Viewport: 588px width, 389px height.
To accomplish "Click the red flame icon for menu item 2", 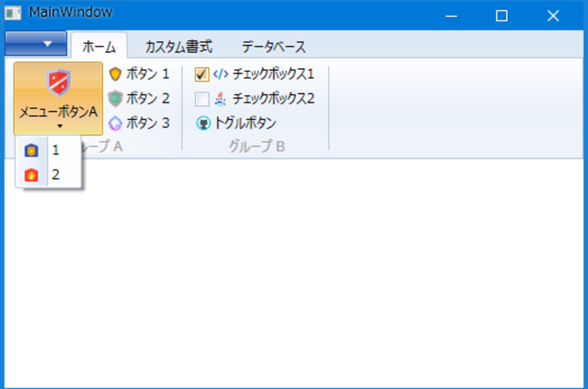I will pyautogui.click(x=31, y=175).
